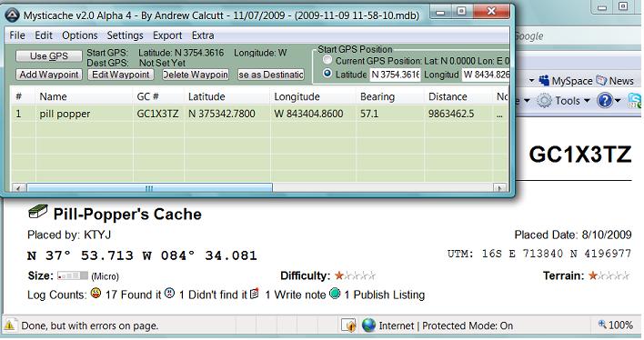The image size is (644, 340).
Task: Click the 'Placed by: KTYJ' text
Action: point(69,235)
